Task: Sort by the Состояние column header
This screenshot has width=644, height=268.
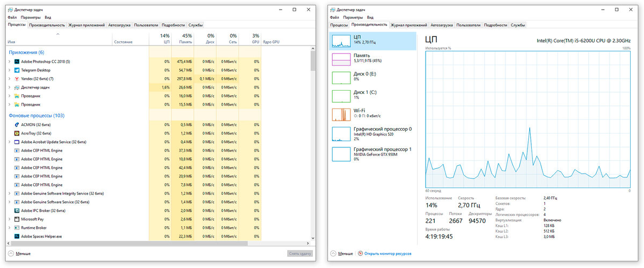Action: coord(130,39)
